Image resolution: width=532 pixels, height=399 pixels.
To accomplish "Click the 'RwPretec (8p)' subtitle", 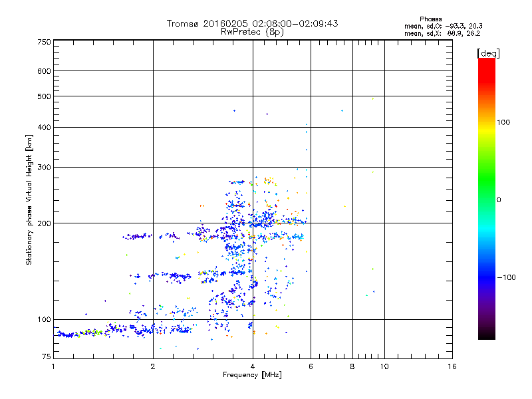I will coord(252,32).
